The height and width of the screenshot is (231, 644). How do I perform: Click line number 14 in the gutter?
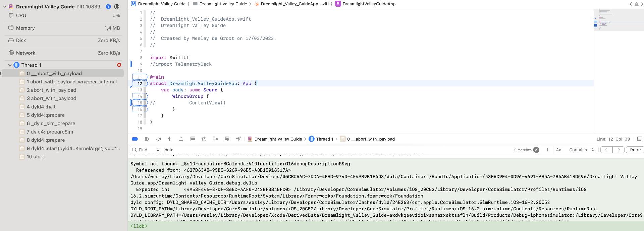(140, 96)
